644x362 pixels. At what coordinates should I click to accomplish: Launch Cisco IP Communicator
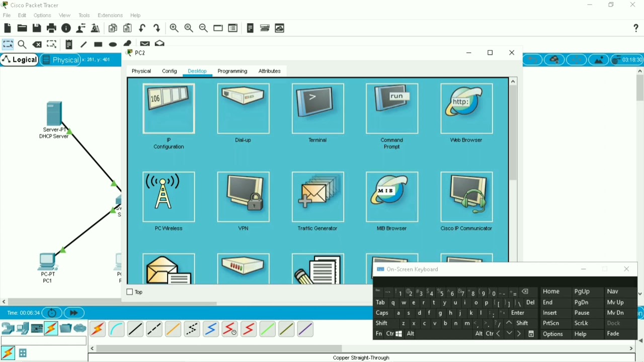pos(466,197)
